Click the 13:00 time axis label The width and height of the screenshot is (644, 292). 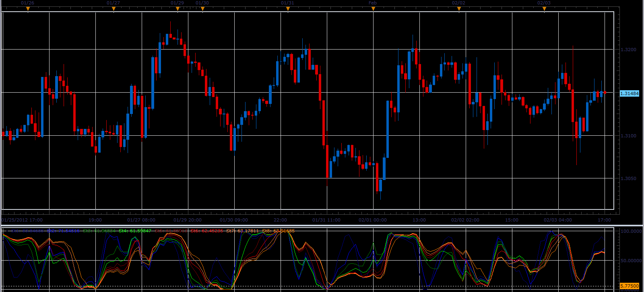(x=419, y=220)
